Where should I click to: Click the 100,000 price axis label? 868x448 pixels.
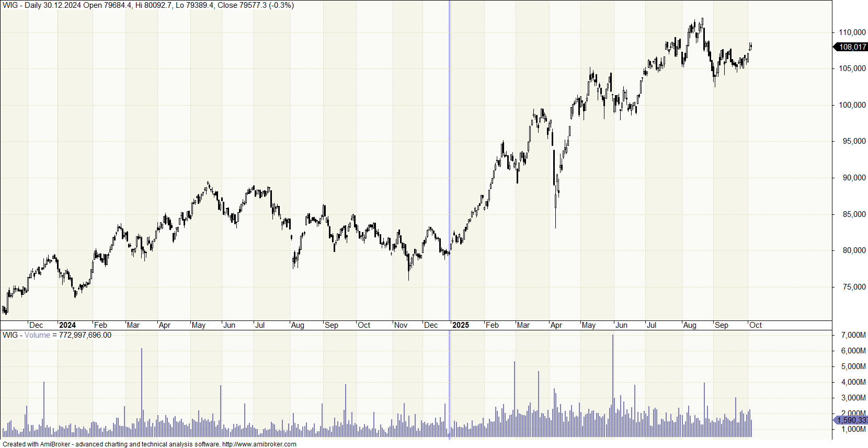(852, 105)
